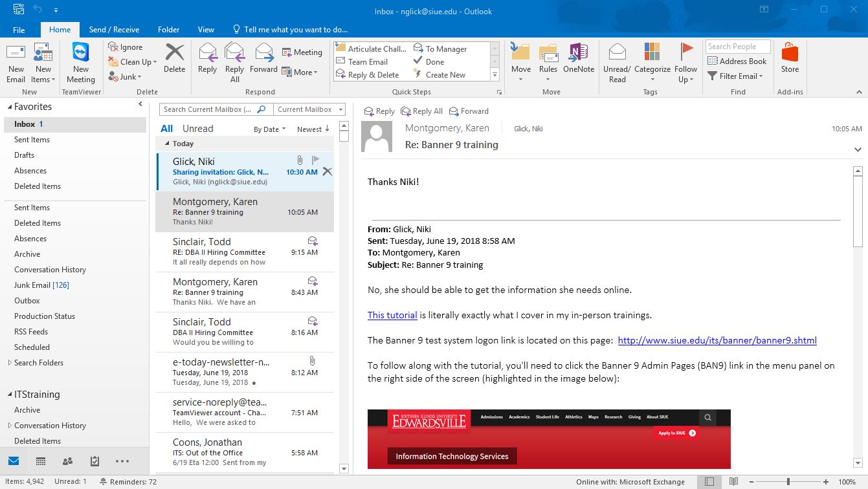Switch to Reading view in status bar
The height and width of the screenshot is (489, 868).
733,482
